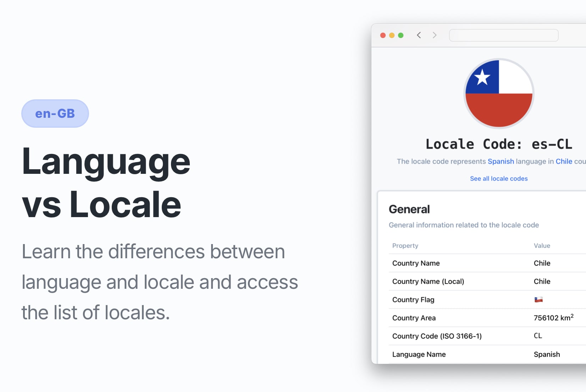The height and width of the screenshot is (392, 586).
Task: Click the red close window dot
Action: point(383,35)
